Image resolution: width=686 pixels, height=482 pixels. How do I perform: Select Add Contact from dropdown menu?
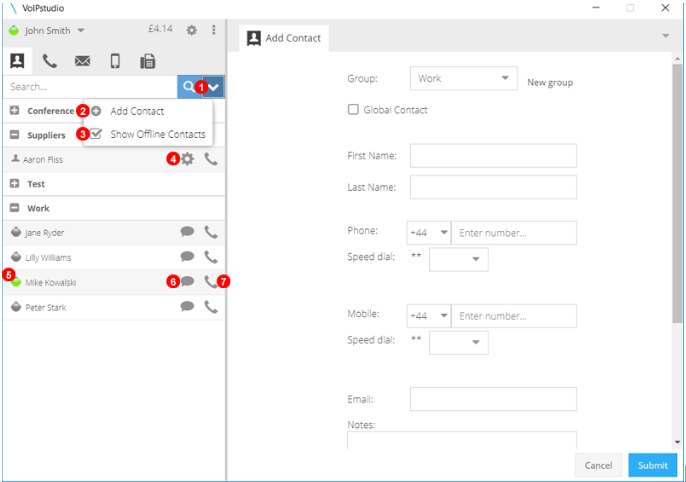136,111
